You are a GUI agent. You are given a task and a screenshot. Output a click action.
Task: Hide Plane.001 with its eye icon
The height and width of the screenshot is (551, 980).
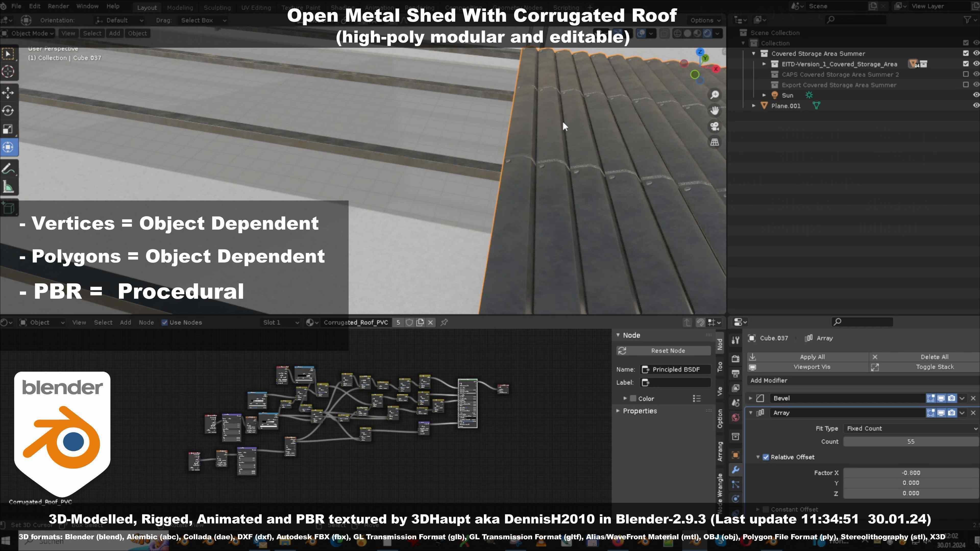[x=976, y=105]
